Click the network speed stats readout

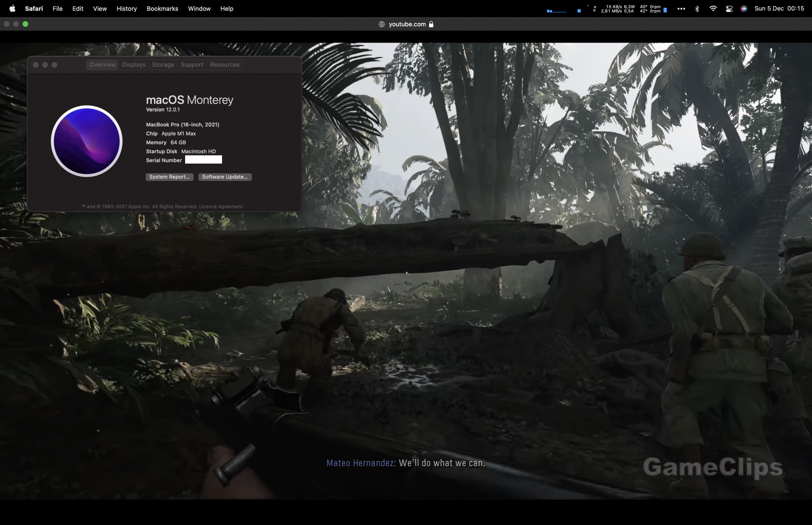618,9
